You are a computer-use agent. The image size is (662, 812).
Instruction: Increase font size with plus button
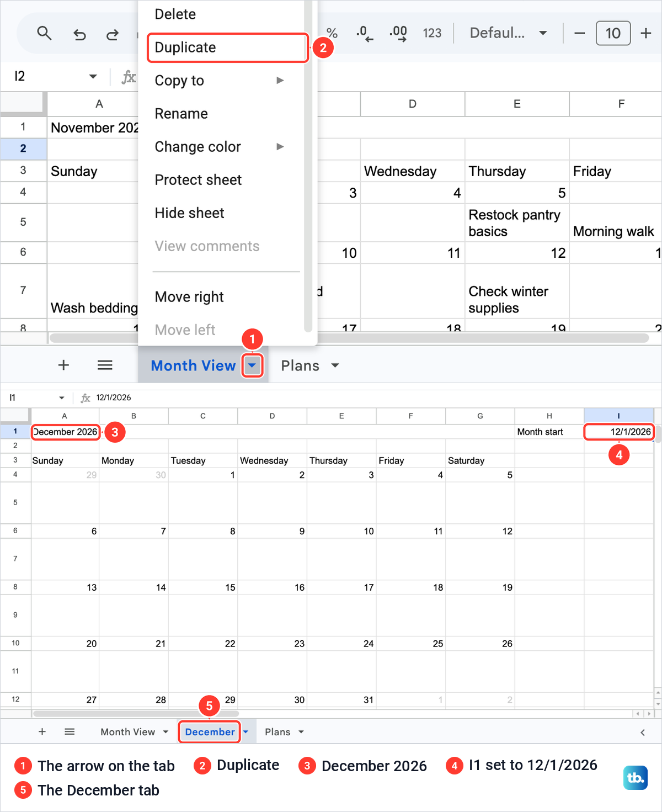pyautogui.click(x=646, y=33)
